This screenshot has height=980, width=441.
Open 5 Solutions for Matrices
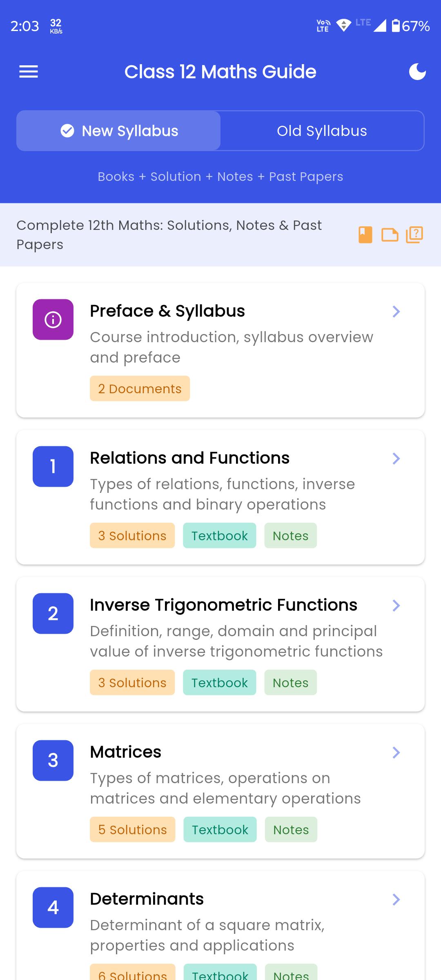133,830
